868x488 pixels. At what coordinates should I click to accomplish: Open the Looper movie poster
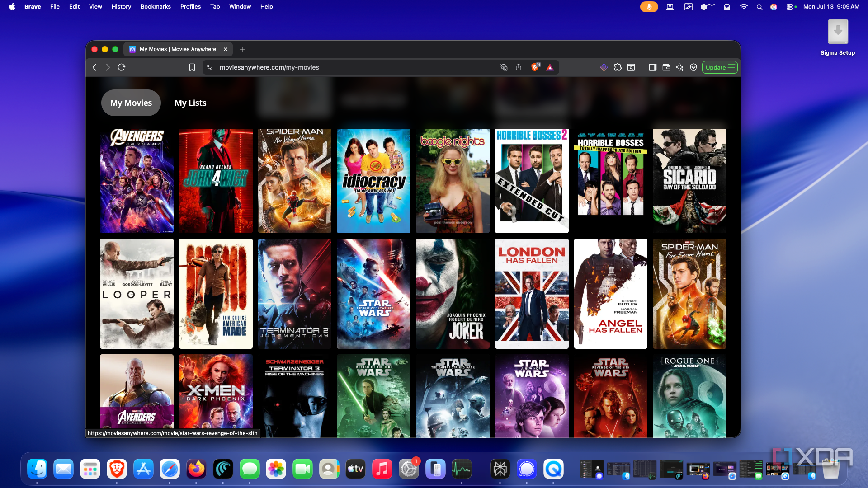[137, 294]
